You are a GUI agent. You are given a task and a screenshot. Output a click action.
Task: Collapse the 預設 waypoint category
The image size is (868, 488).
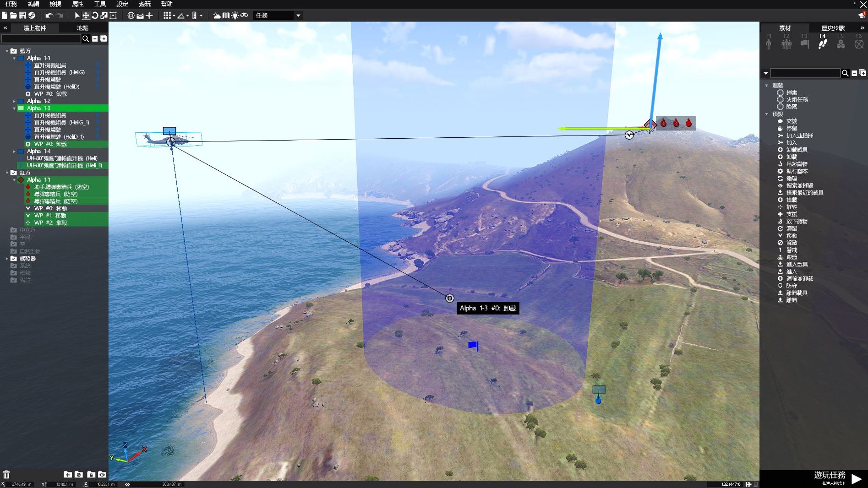coord(767,114)
